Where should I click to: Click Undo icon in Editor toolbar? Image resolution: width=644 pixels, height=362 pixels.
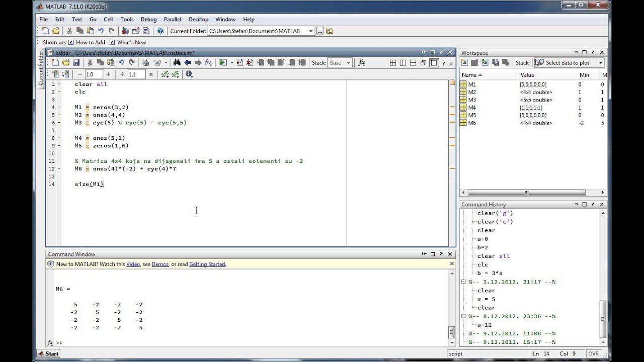click(x=121, y=63)
